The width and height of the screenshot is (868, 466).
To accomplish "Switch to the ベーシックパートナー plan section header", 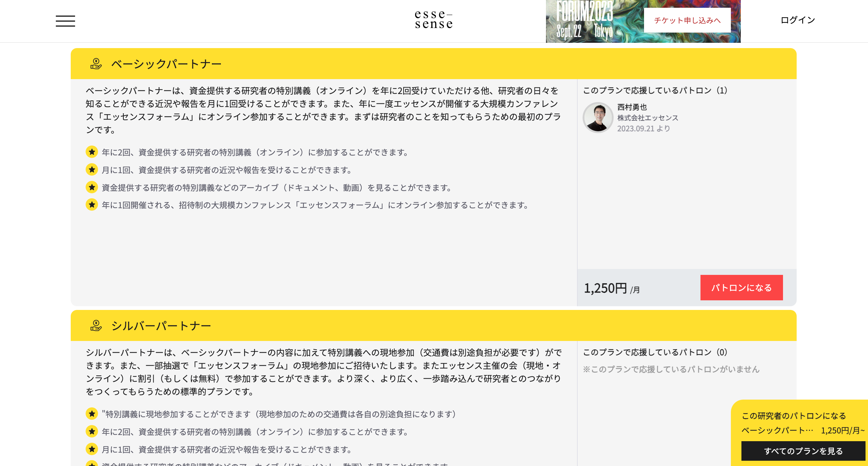I will pyautogui.click(x=166, y=64).
